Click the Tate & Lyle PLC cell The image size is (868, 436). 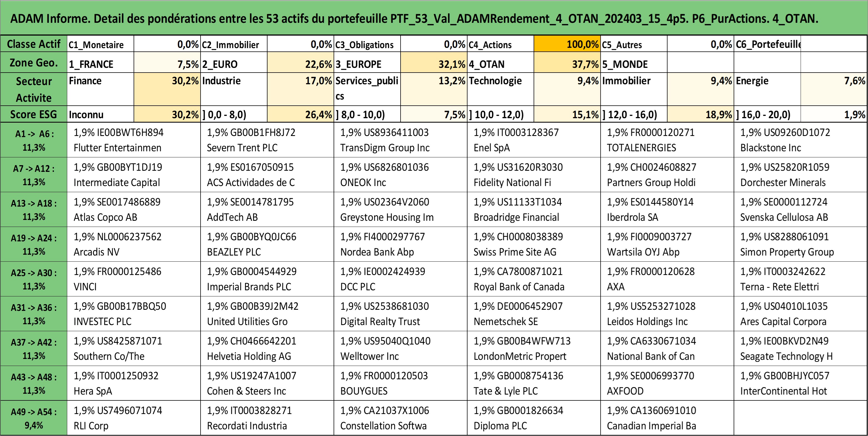(534, 383)
